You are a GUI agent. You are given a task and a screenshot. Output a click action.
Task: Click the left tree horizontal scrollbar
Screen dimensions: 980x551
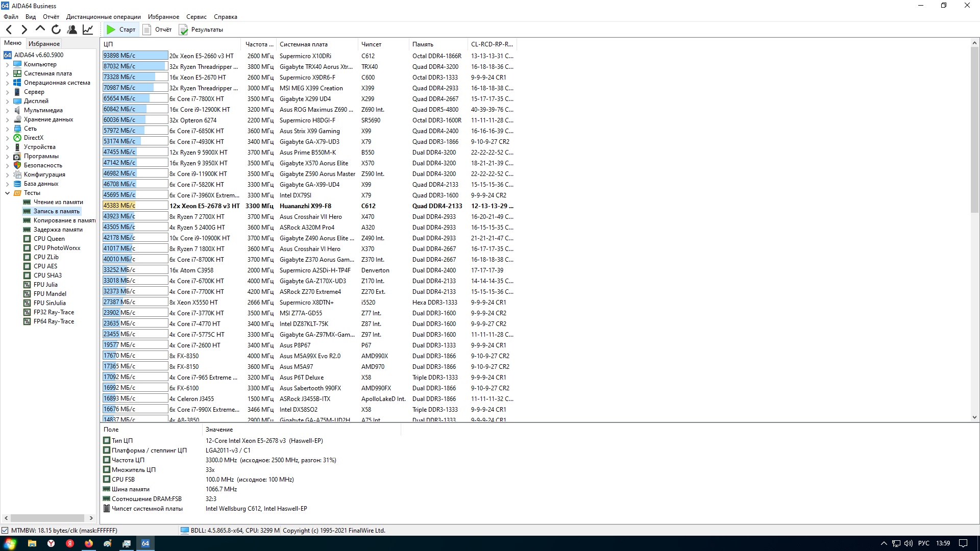[x=47, y=518]
